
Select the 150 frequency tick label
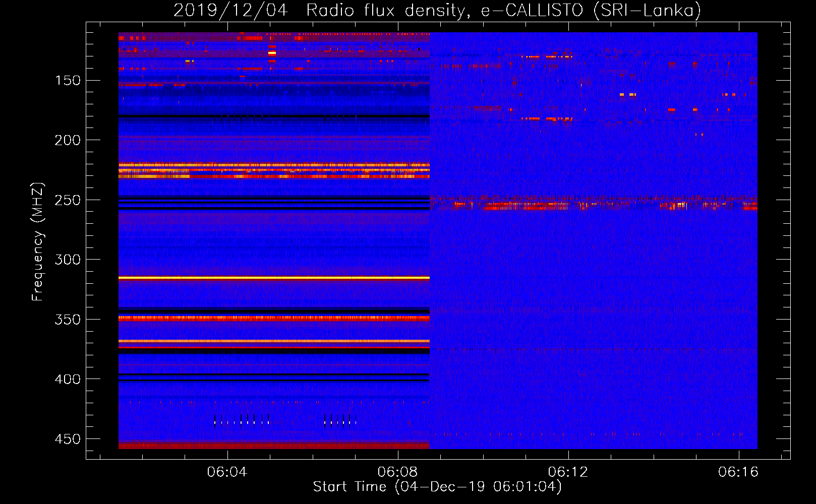click(x=68, y=81)
